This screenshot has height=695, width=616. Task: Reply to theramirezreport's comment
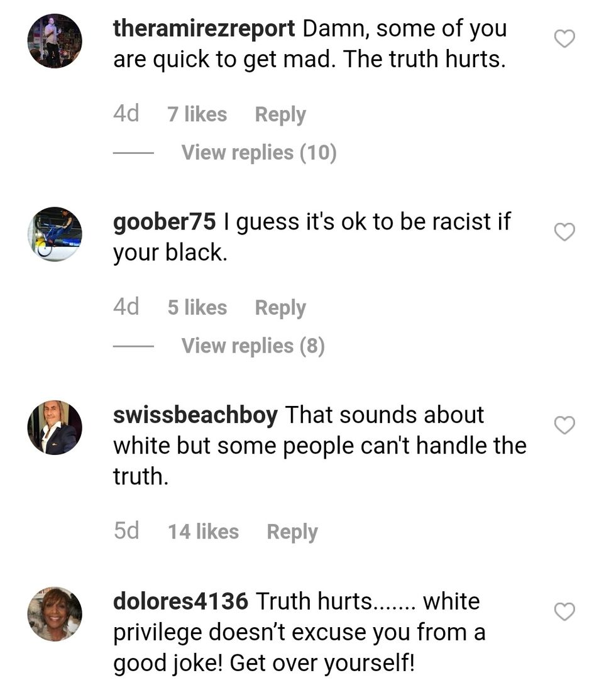point(280,115)
